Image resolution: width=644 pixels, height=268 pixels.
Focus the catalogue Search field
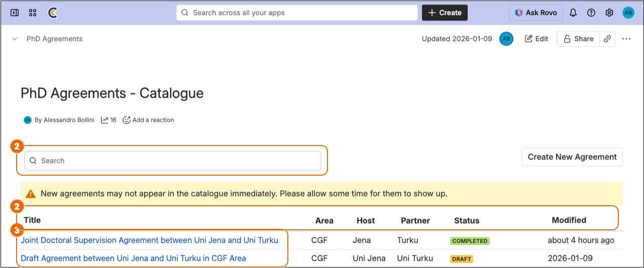pos(173,161)
